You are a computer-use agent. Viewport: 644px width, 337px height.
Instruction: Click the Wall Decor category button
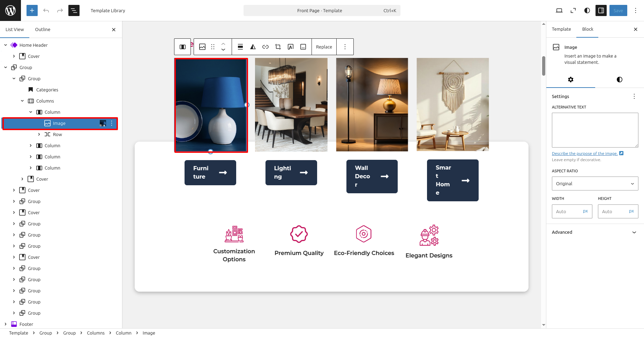(372, 176)
